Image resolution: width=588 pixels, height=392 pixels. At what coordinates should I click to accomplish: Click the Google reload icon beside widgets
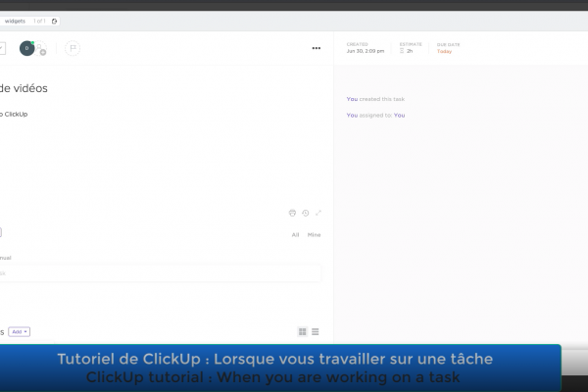click(54, 22)
